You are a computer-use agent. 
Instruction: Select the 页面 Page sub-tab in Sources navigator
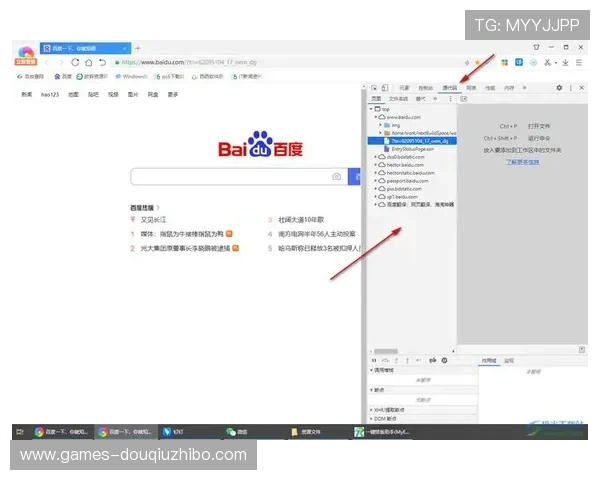tap(376, 99)
